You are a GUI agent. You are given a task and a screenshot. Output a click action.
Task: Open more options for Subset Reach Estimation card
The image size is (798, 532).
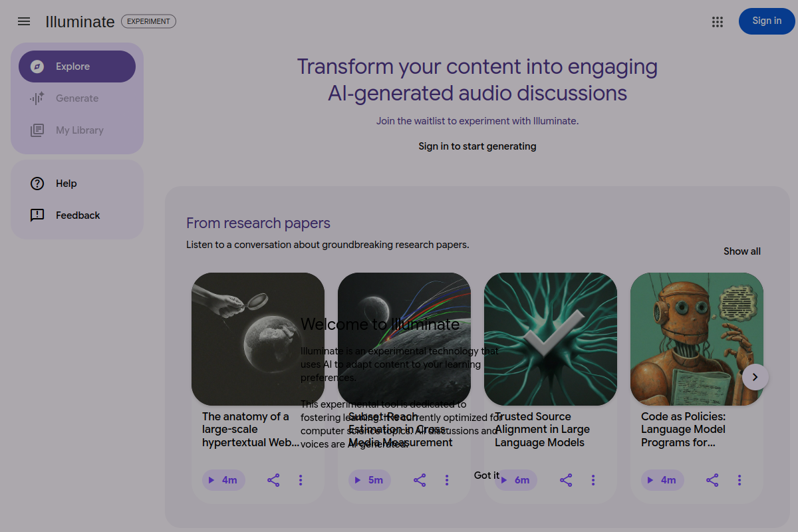447,480
